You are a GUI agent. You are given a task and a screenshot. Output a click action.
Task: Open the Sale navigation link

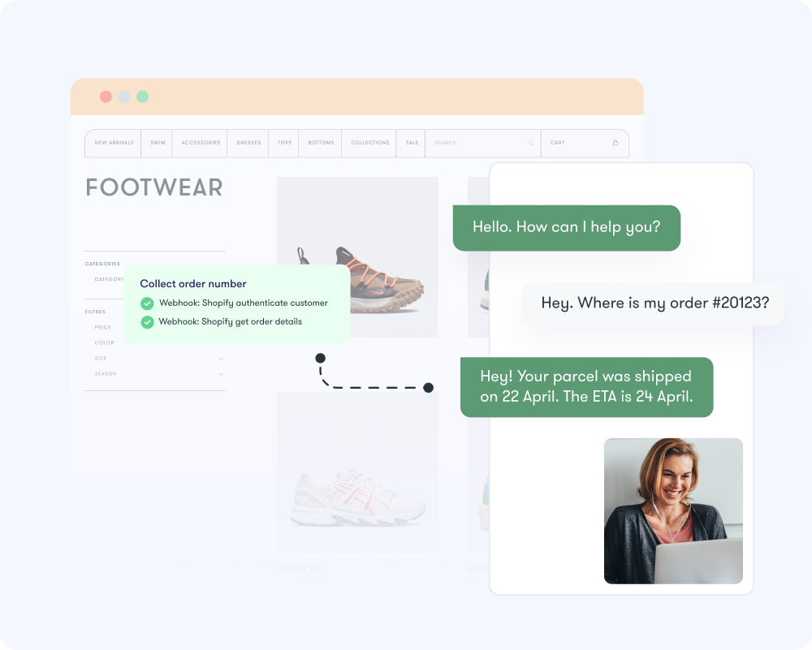pyautogui.click(x=412, y=143)
